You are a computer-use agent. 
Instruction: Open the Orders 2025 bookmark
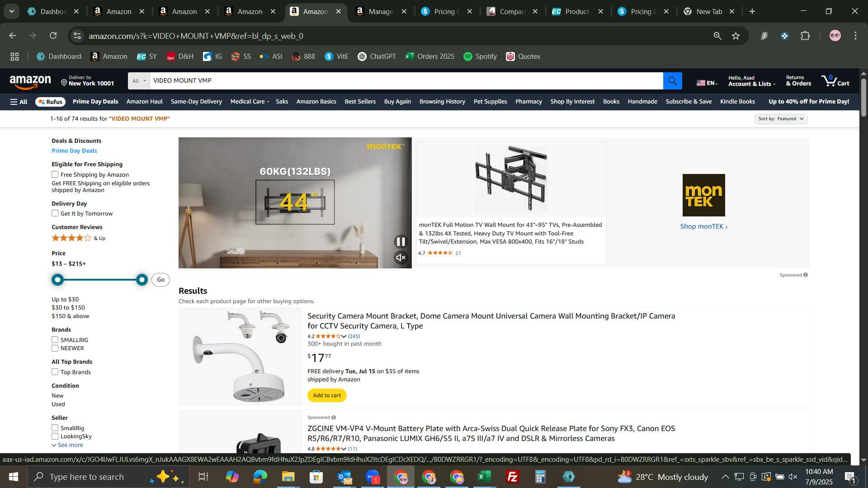[x=430, y=56]
